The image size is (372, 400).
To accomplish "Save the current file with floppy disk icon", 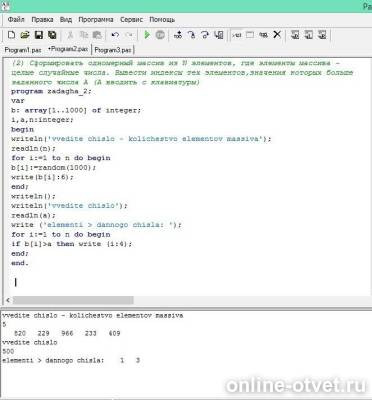I will [x=39, y=35].
